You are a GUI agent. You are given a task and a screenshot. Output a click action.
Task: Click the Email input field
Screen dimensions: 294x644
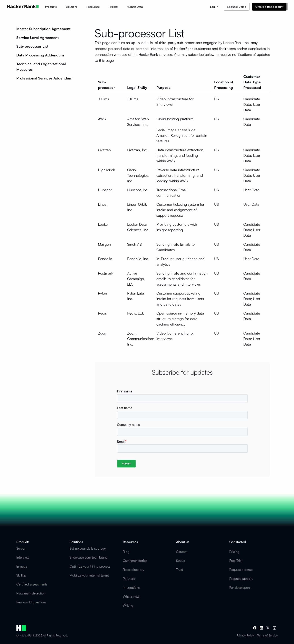coord(182,448)
